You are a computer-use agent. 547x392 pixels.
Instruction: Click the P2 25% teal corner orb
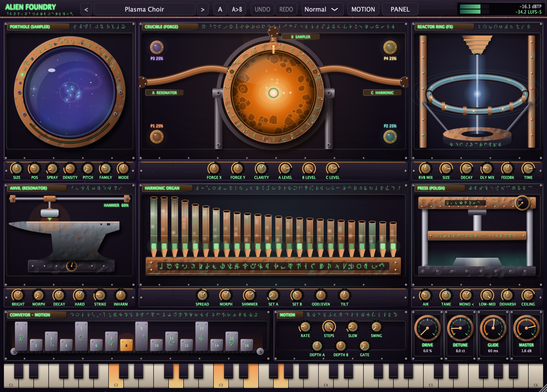coord(390,137)
